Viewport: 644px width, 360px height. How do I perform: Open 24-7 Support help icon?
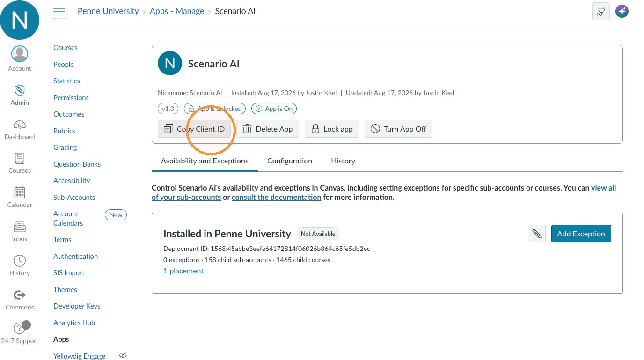tap(20, 333)
